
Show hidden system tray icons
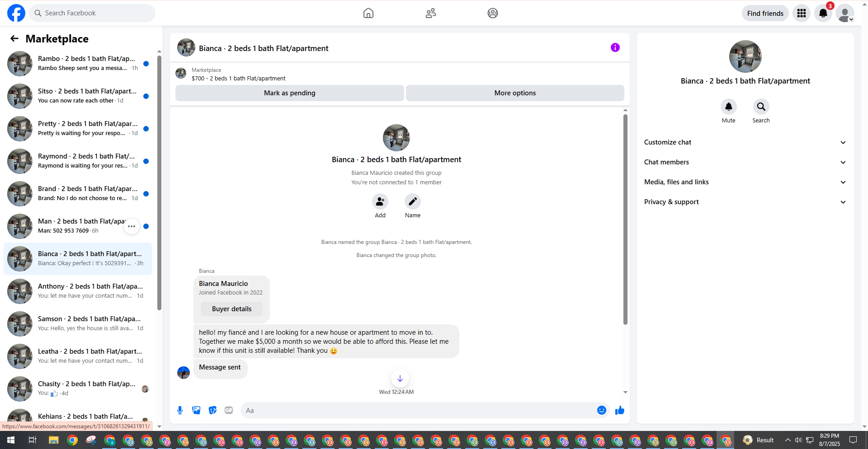tap(788, 440)
